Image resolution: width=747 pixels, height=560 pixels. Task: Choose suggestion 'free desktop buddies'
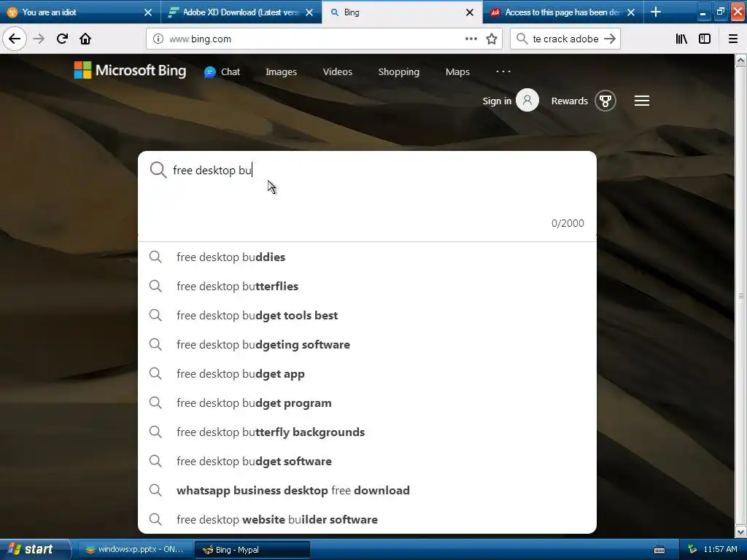pos(367,257)
